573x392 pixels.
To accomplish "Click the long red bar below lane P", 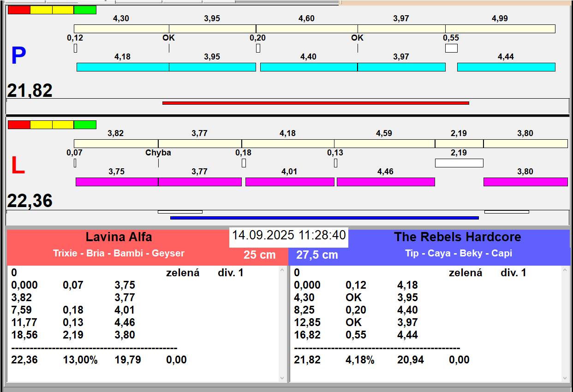I will coord(316,103).
